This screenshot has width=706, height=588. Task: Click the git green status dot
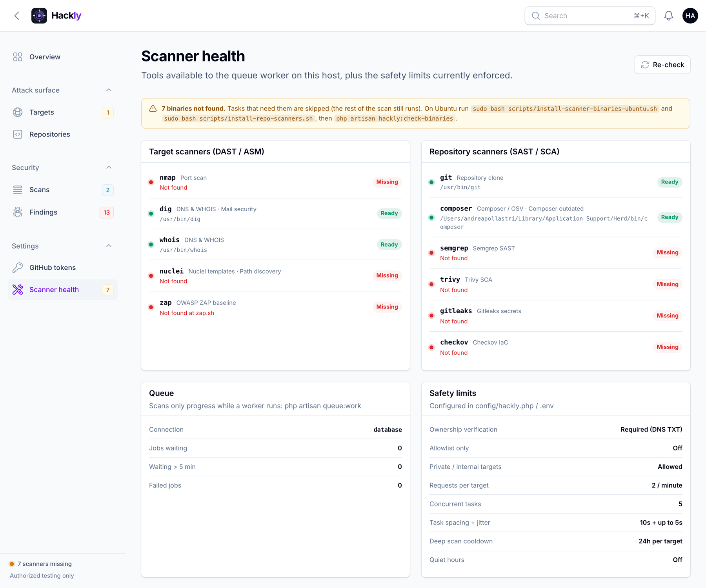tap(431, 182)
